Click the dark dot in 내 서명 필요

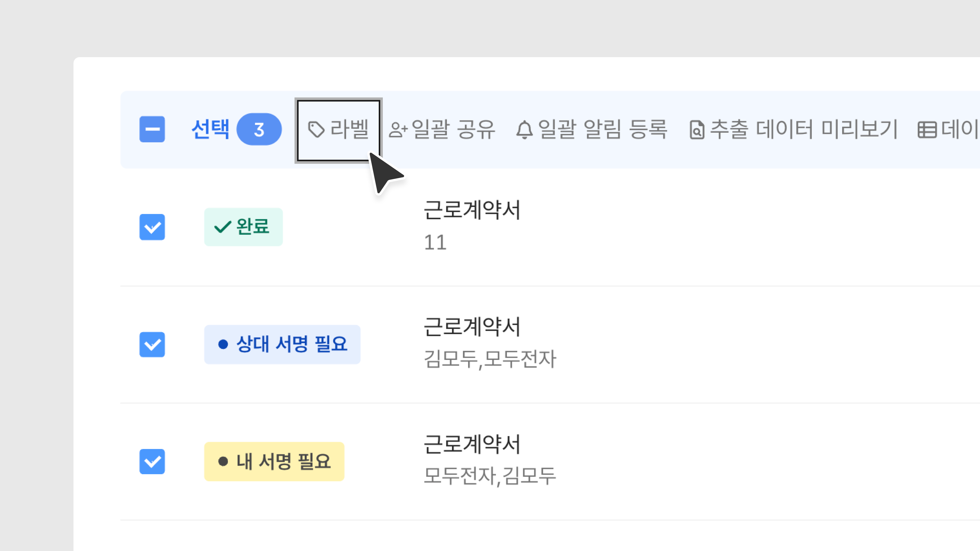(x=223, y=462)
